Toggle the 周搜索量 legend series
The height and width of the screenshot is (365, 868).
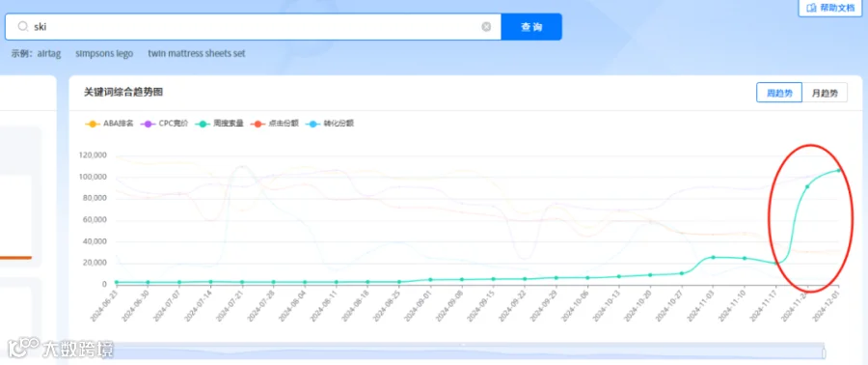(220, 124)
